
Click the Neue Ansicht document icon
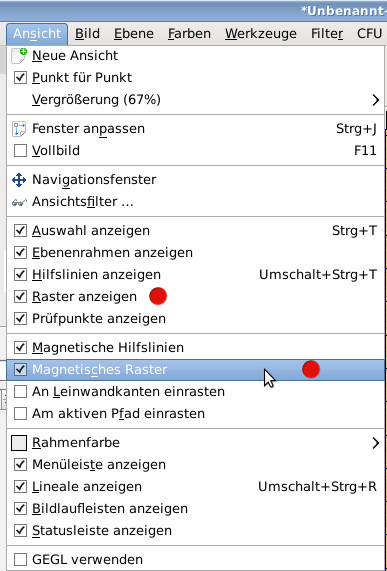(19, 56)
